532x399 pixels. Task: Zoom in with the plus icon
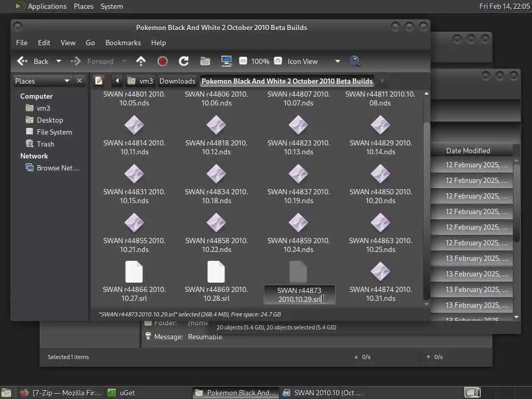click(x=278, y=61)
